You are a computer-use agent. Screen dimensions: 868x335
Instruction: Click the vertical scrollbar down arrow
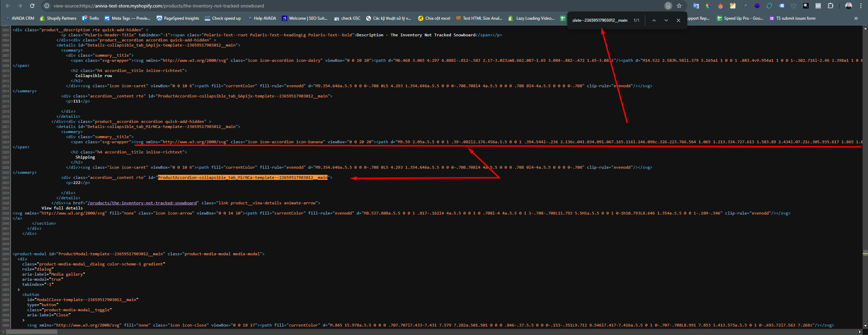pyautogui.click(x=865, y=326)
